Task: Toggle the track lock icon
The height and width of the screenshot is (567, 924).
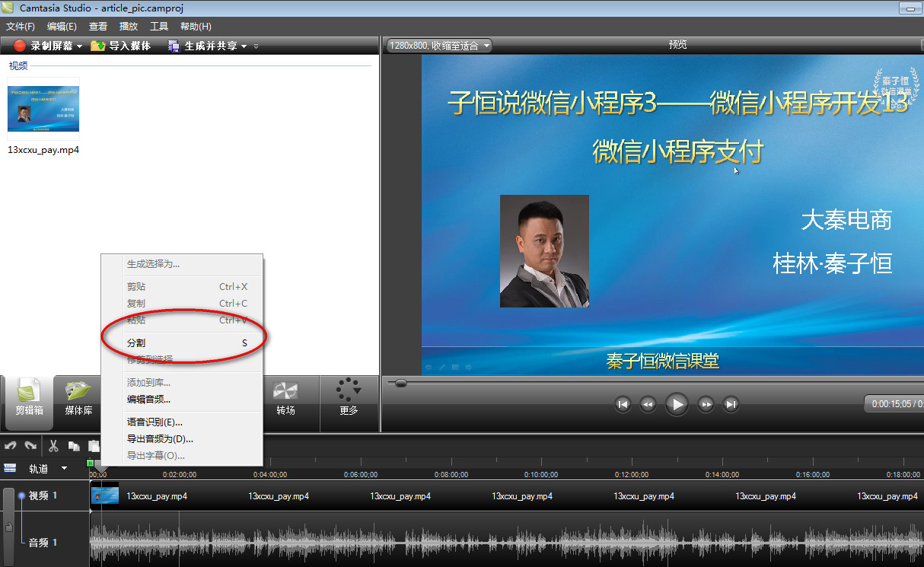Action: click(8, 527)
